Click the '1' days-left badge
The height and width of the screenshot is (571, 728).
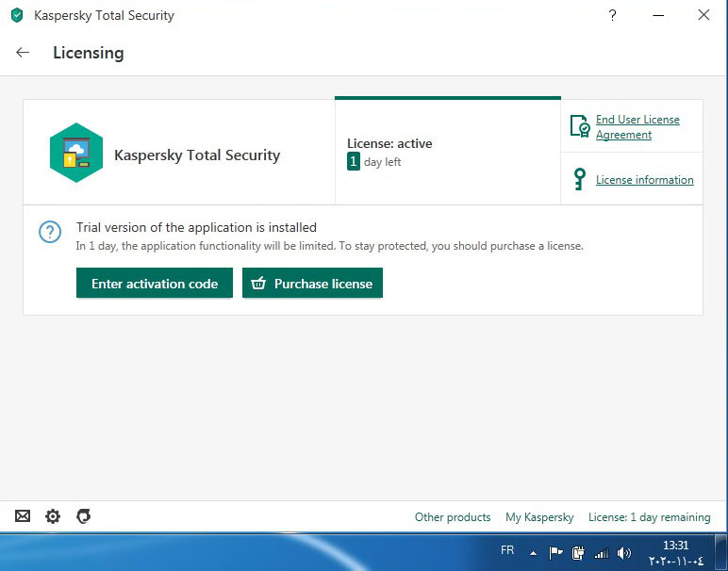pos(354,161)
